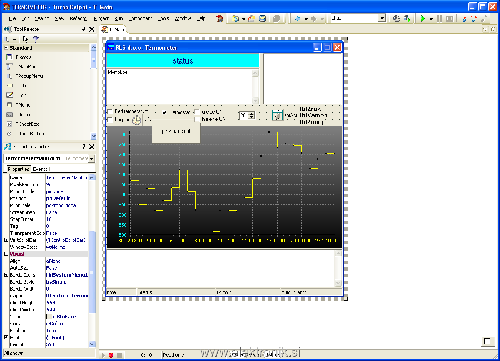Click the bottom memo's scrollbar down arrow

[x=338, y=283]
